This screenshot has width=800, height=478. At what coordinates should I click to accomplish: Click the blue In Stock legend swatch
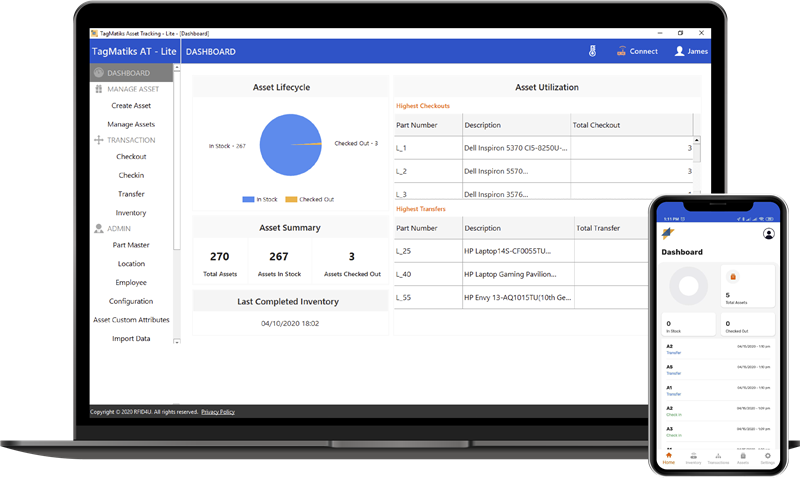[248, 199]
